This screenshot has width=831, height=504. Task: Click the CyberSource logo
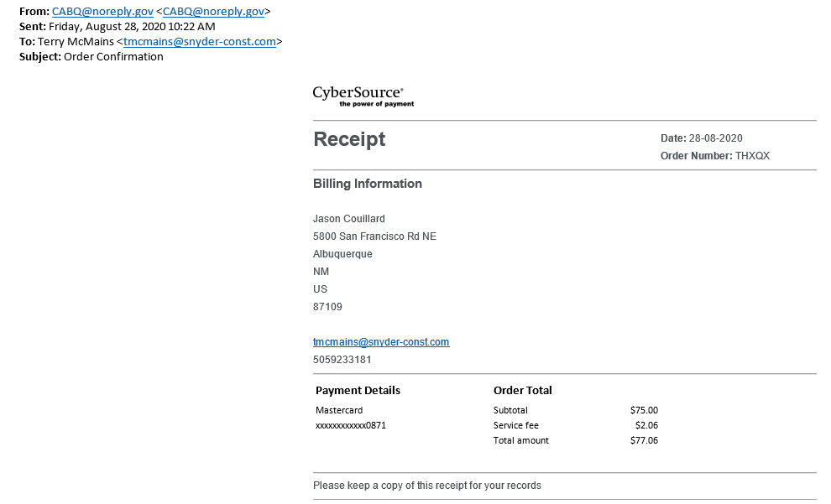point(363,96)
